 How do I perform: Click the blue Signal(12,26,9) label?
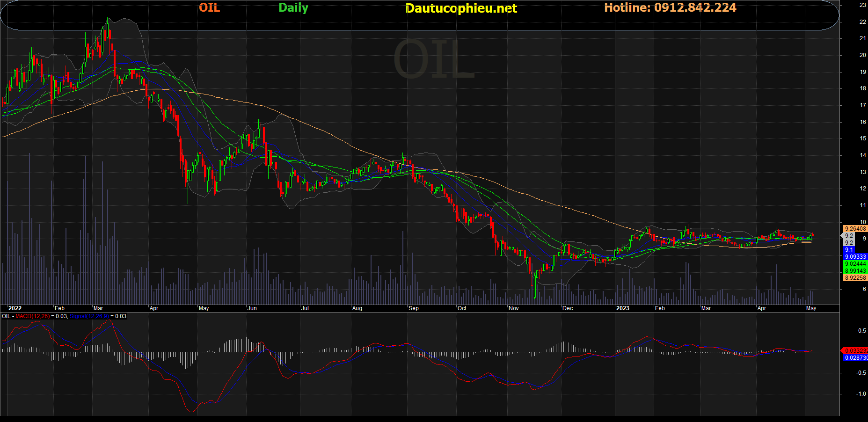coord(89,316)
